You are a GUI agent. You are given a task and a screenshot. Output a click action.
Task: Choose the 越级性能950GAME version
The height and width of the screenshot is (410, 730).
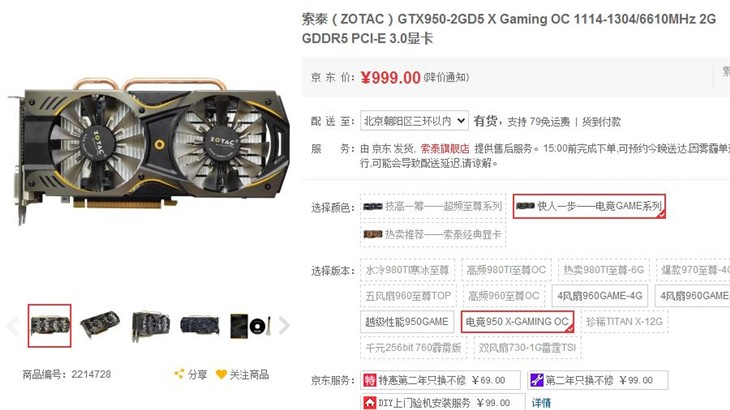407,322
